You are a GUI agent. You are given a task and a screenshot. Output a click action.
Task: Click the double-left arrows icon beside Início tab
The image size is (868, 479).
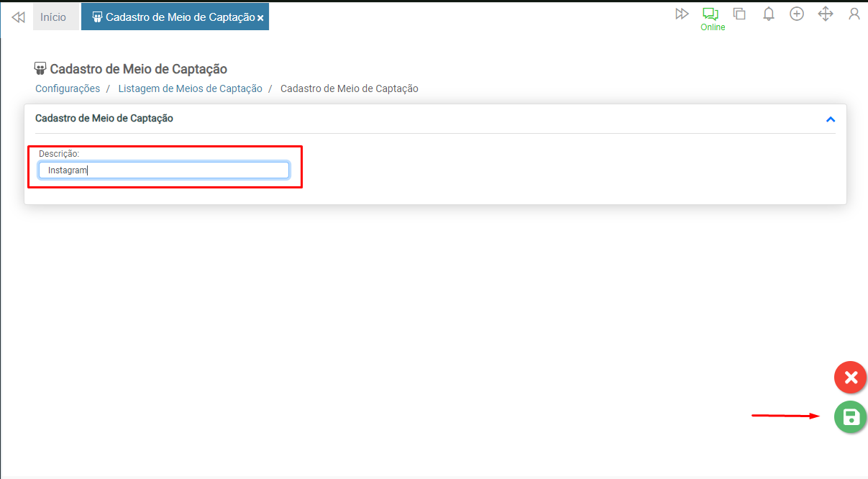[x=18, y=17]
